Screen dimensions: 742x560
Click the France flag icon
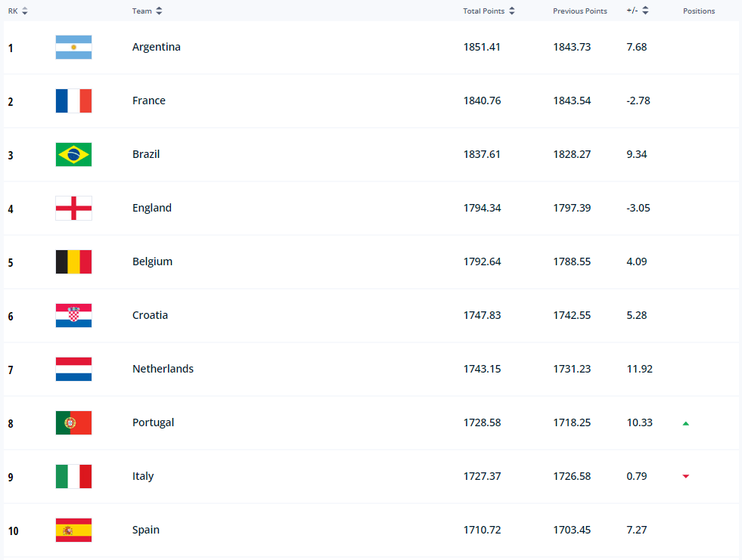click(x=73, y=101)
